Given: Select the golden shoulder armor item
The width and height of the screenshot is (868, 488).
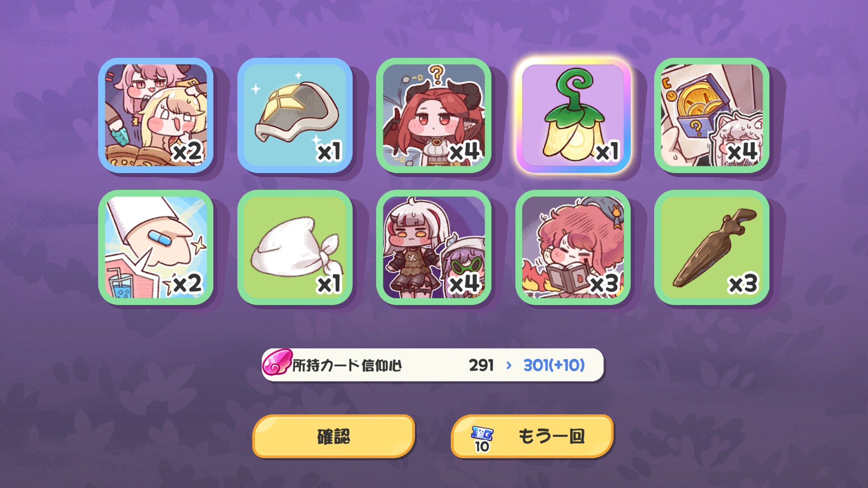Looking at the screenshot, I should [x=295, y=115].
